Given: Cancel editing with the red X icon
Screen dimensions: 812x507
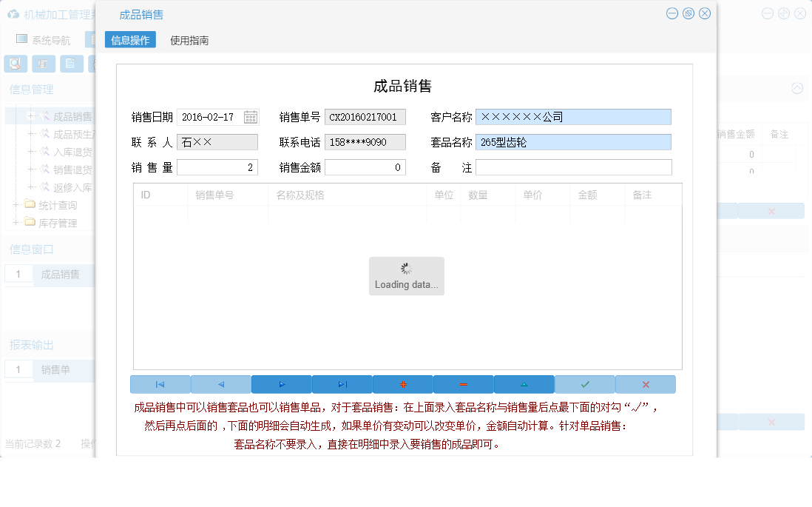Looking at the screenshot, I should tap(644, 383).
